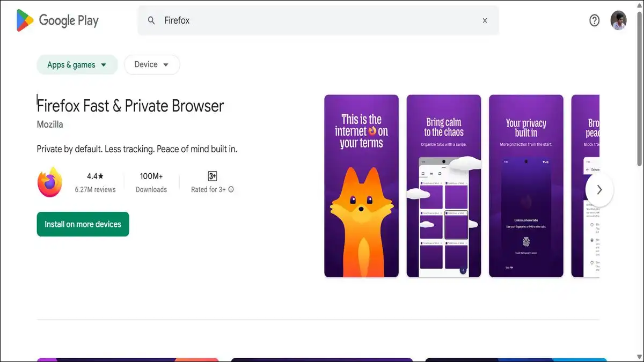Viewport: 644px width, 362px height.
Task: Show next screenshots with the right arrow
Action: 599,190
